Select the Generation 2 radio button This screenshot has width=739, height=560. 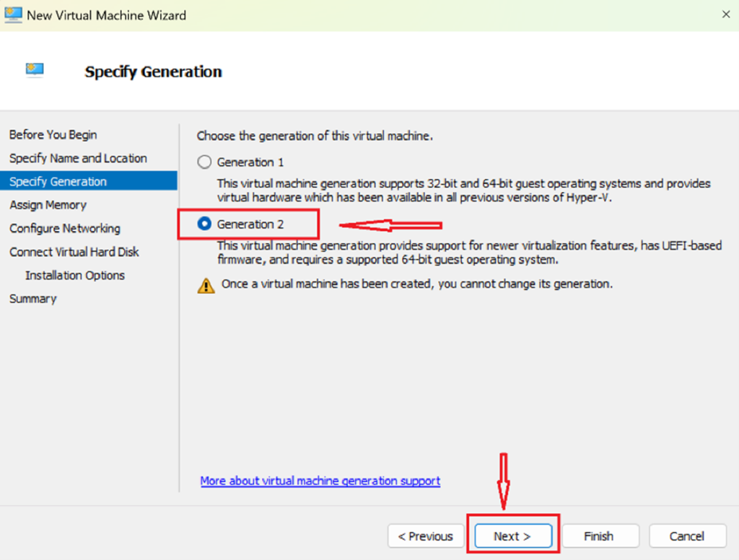point(205,224)
